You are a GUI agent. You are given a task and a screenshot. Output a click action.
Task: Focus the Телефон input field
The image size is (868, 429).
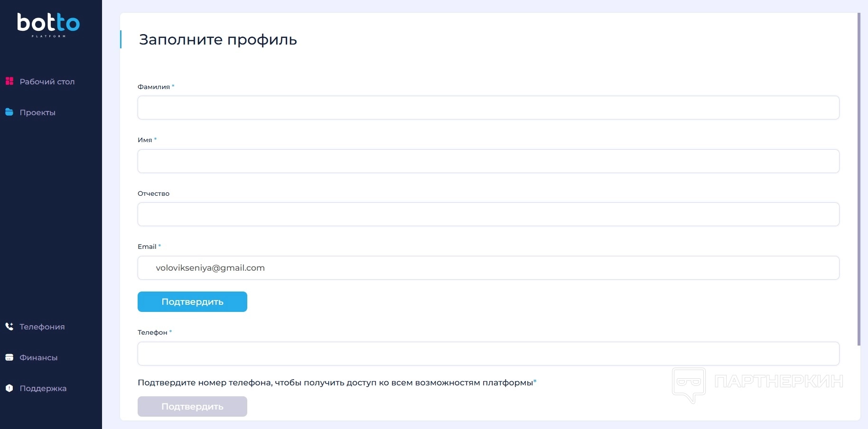coord(488,354)
